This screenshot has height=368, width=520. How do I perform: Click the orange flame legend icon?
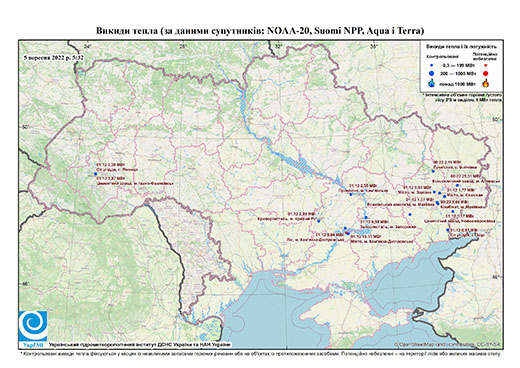click(x=486, y=83)
